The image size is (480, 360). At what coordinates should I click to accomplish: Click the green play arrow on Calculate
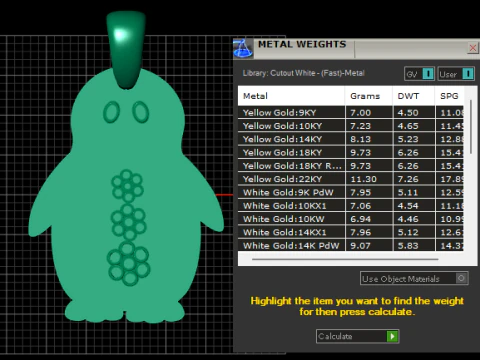tap(392, 336)
